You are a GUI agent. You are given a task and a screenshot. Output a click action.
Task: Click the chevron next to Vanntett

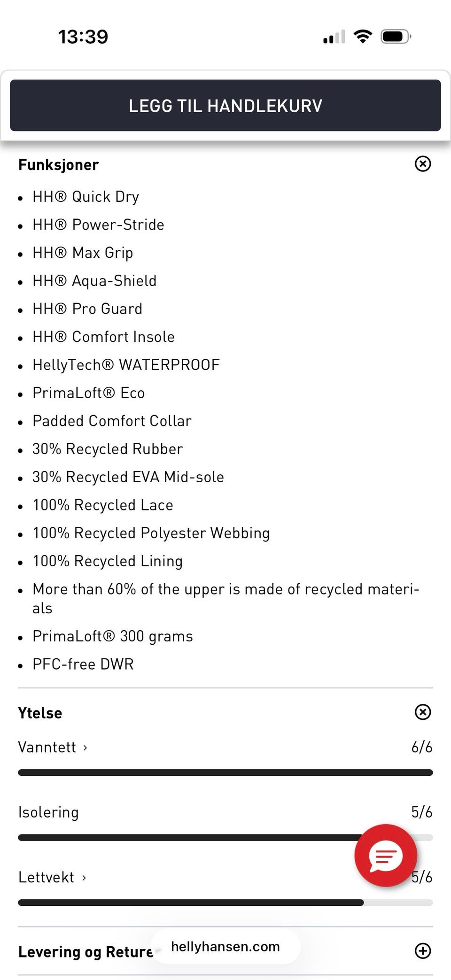click(85, 747)
